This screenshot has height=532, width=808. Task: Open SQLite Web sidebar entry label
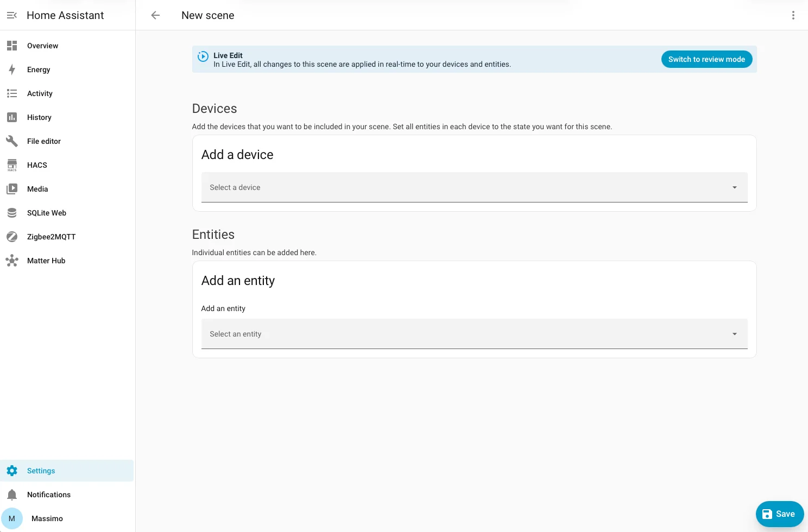(47, 213)
